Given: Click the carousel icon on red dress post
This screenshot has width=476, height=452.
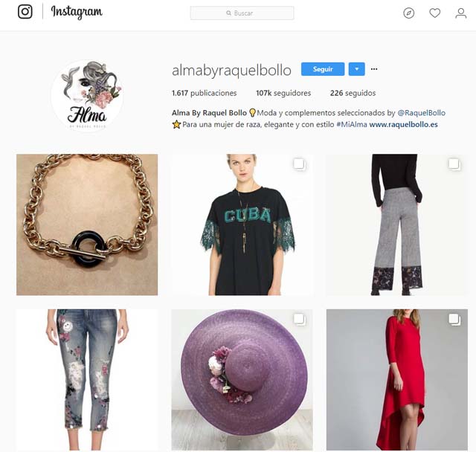Looking at the screenshot, I should coord(454,320).
